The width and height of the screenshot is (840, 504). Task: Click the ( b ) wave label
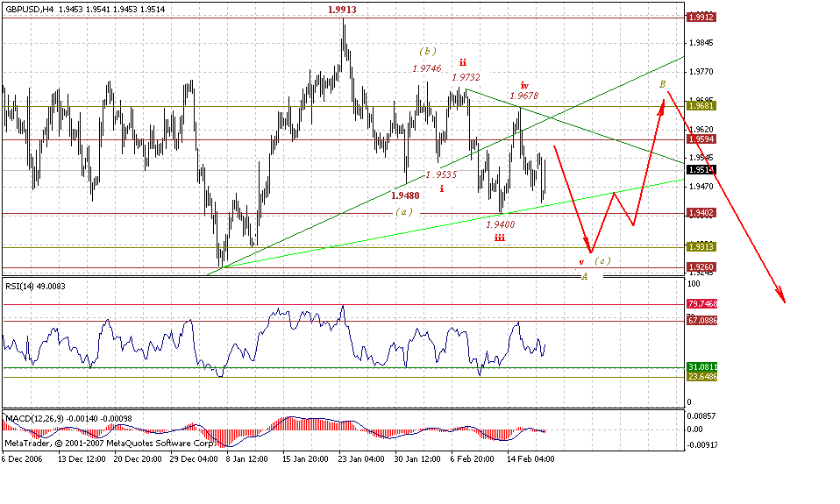tap(428, 52)
